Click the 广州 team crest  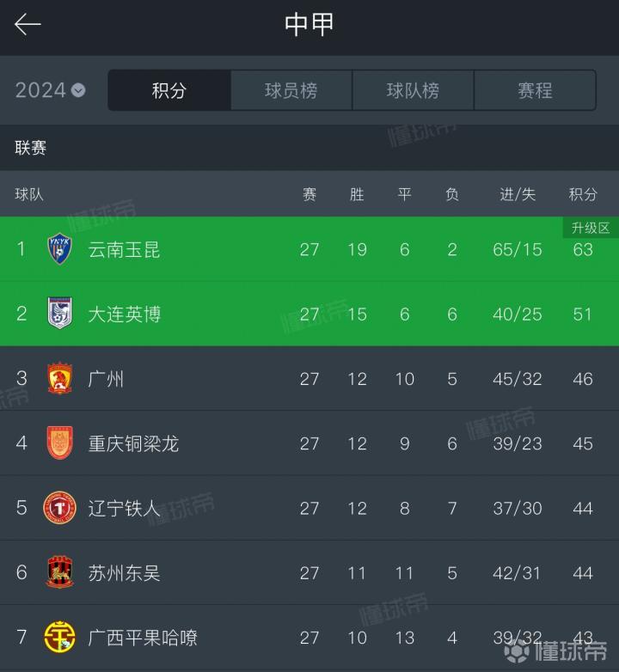pos(59,379)
